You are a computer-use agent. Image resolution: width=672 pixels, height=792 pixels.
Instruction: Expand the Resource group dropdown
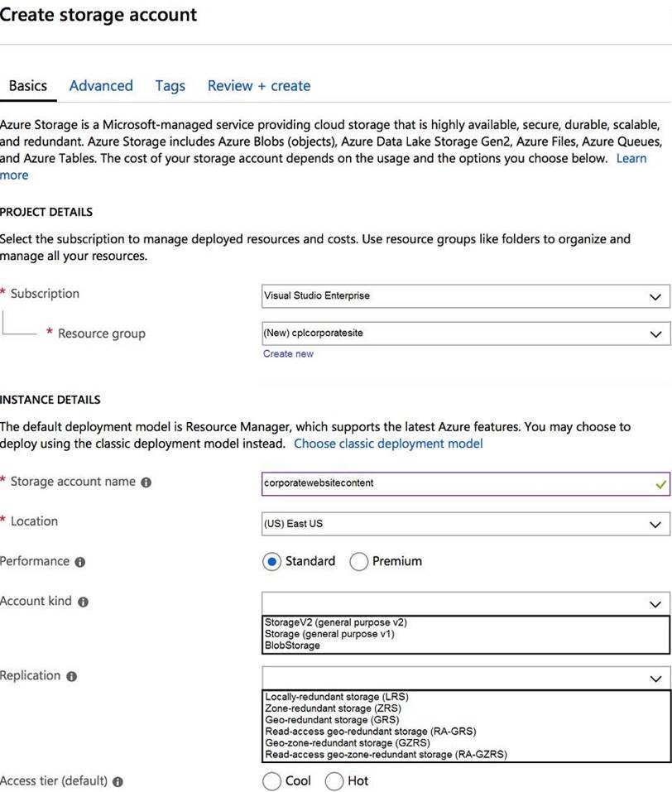(x=466, y=334)
